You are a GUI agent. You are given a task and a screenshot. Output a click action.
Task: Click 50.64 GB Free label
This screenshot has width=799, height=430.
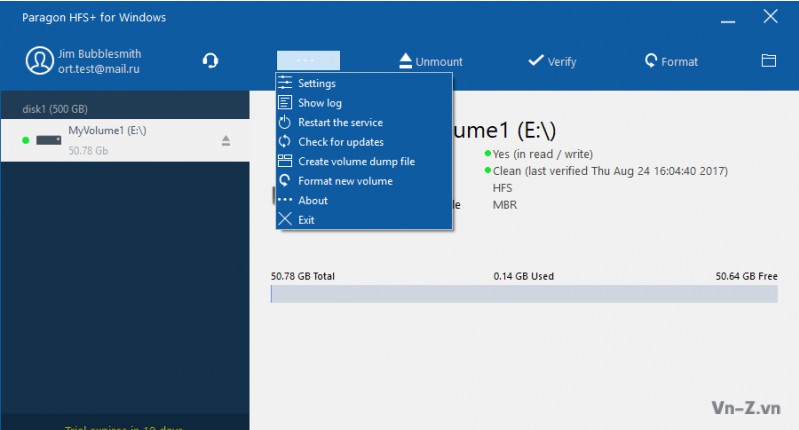point(746,276)
